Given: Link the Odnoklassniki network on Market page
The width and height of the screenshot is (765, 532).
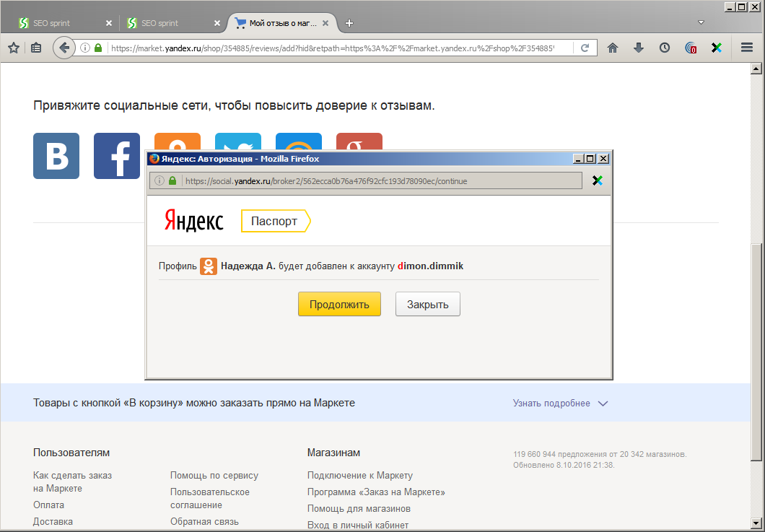Looking at the screenshot, I should [177, 141].
